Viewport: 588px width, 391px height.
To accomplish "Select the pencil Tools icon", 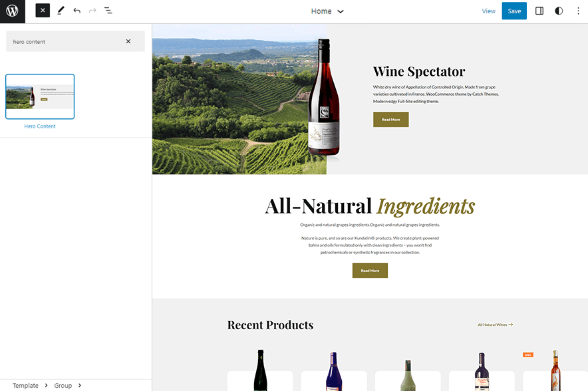I will coord(61,11).
